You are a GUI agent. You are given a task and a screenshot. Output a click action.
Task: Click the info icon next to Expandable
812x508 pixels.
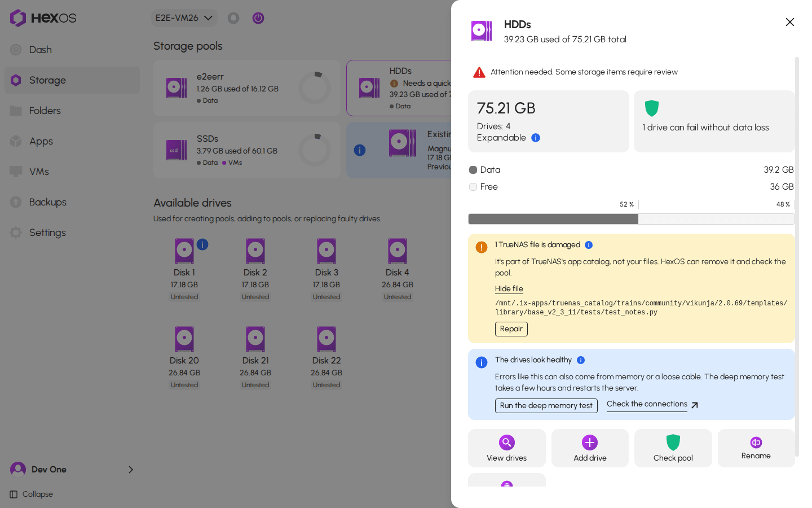click(x=536, y=138)
